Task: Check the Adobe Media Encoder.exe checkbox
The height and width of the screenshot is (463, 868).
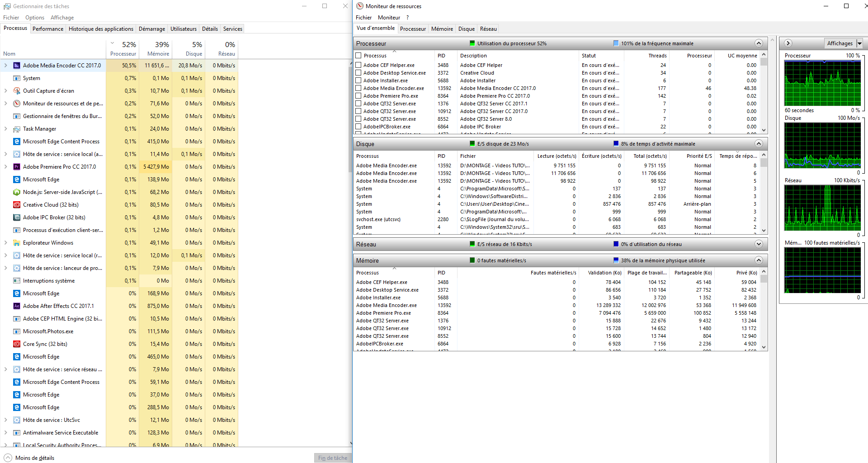Action: tap(359, 88)
